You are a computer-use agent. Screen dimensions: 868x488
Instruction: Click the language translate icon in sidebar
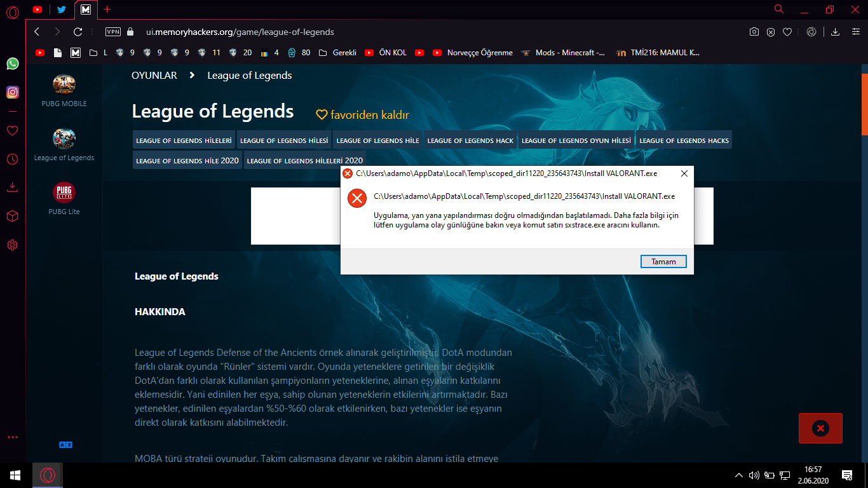pyautogui.click(x=65, y=445)
